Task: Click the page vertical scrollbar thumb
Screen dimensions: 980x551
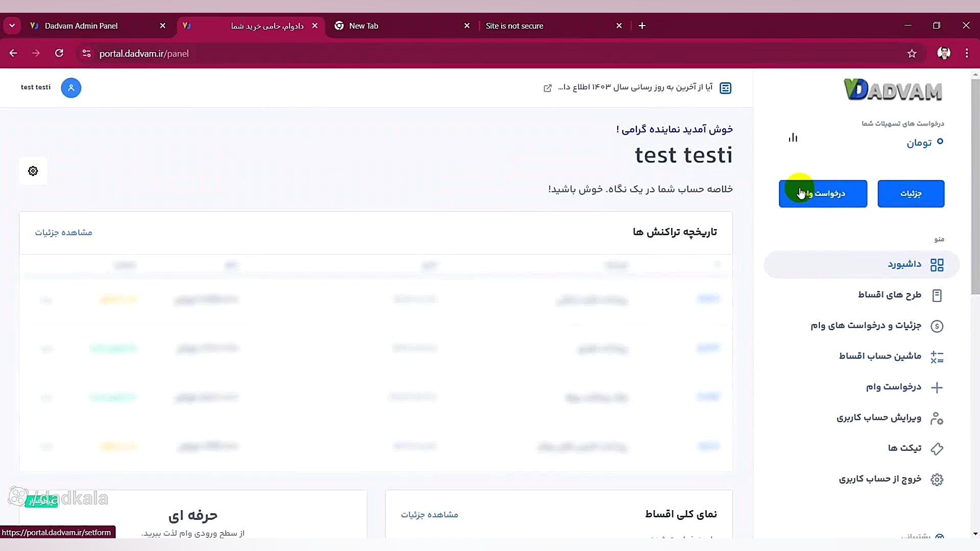Action: tap(975, 186)
